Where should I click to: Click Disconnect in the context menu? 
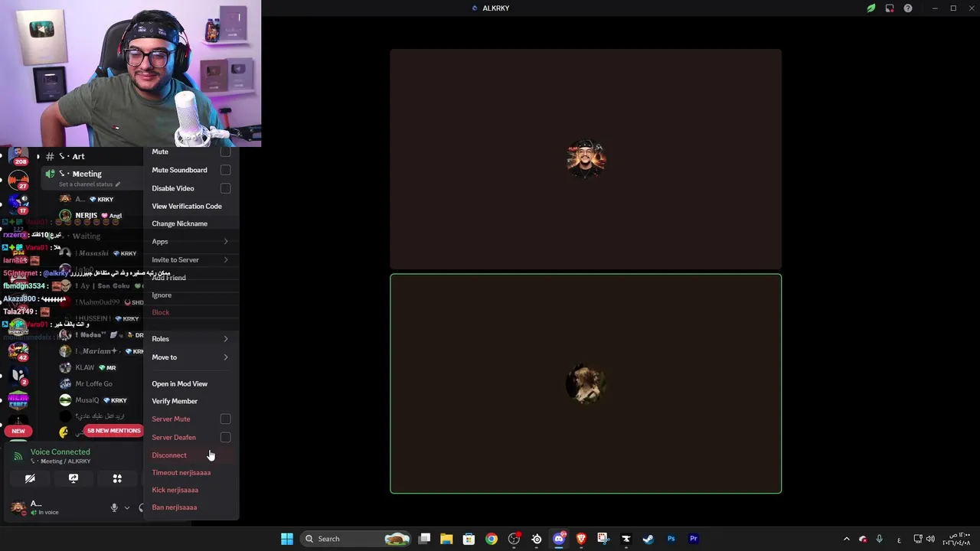(x=191, y=455)
